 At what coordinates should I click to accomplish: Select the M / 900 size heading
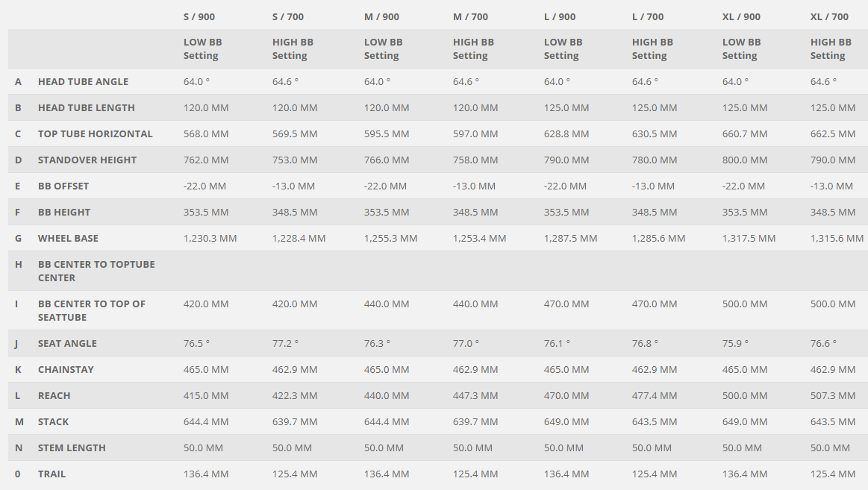click(x=381, y=16)
